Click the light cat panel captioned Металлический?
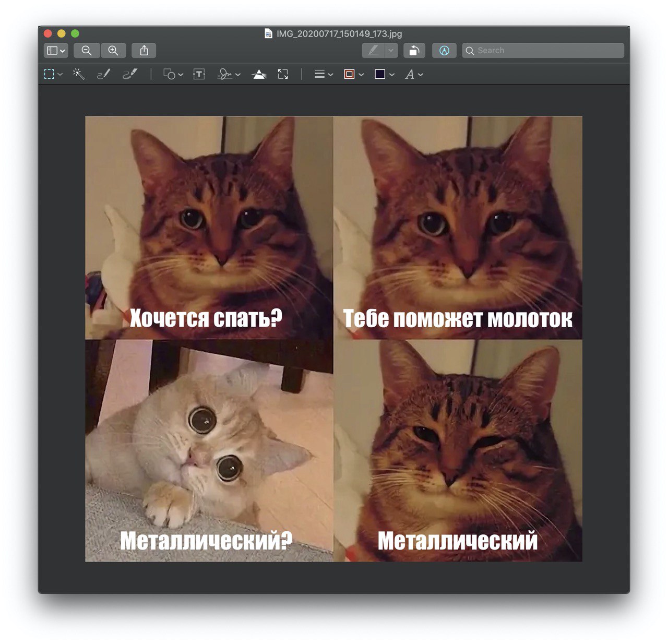The image size is (668, 644). pos(209,451)
